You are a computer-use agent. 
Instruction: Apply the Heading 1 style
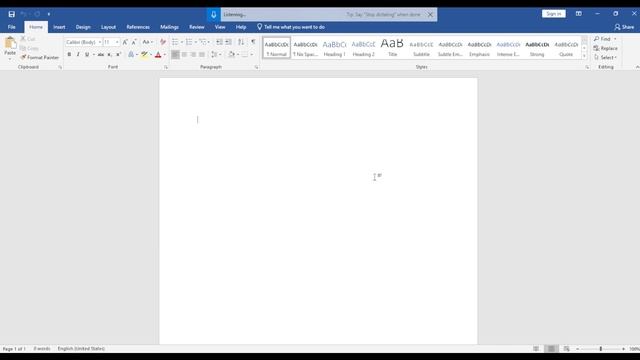pyautogui.click(x=334, y=48)
